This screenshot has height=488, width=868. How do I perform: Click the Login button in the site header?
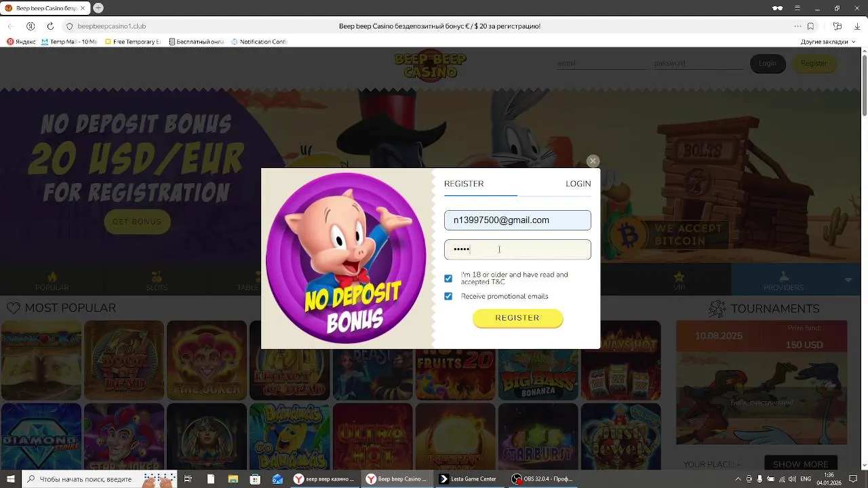tap(768, 64)
